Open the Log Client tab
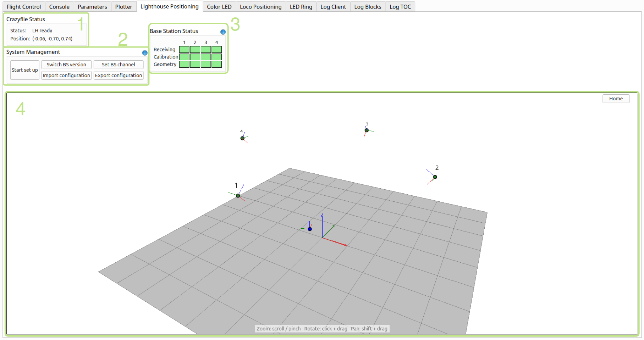This screenshot has height=340, width=644. click(333, 7)
